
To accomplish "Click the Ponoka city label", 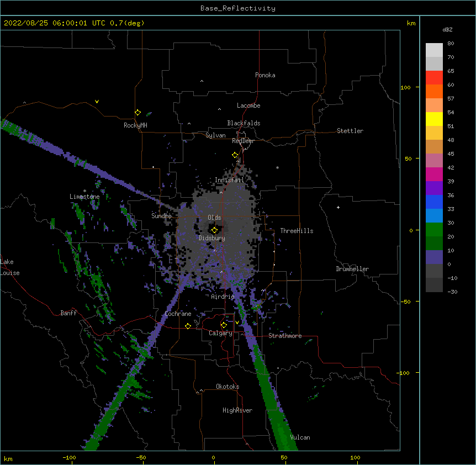I will tap(265, 75).
